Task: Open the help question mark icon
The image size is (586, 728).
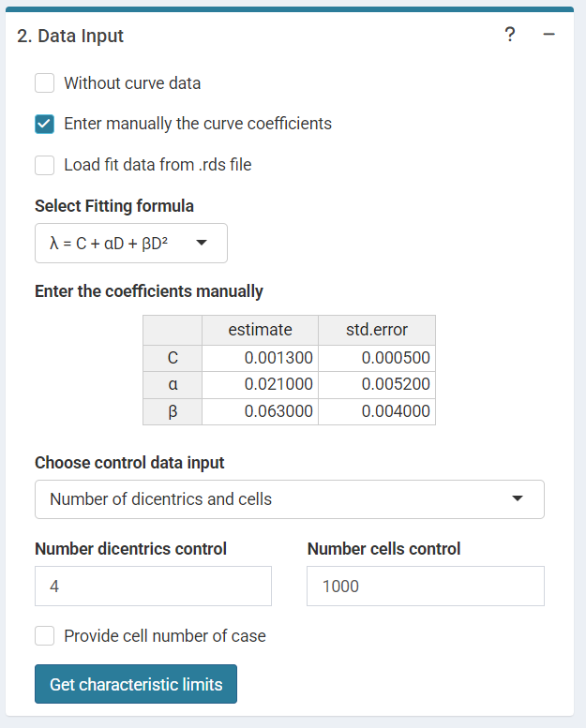Action: (x=510, y=35)
